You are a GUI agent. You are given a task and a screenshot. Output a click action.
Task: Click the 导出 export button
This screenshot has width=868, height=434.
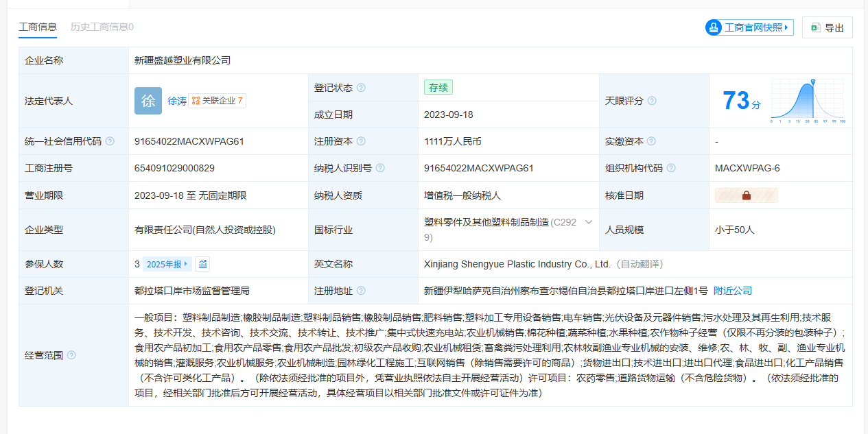827,27
